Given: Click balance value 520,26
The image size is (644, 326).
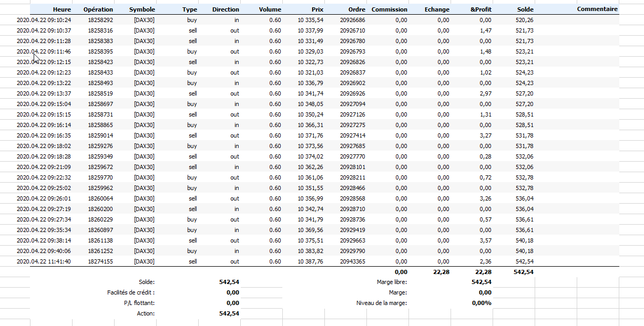Looking at the screenshot, I should coord(525,20).
